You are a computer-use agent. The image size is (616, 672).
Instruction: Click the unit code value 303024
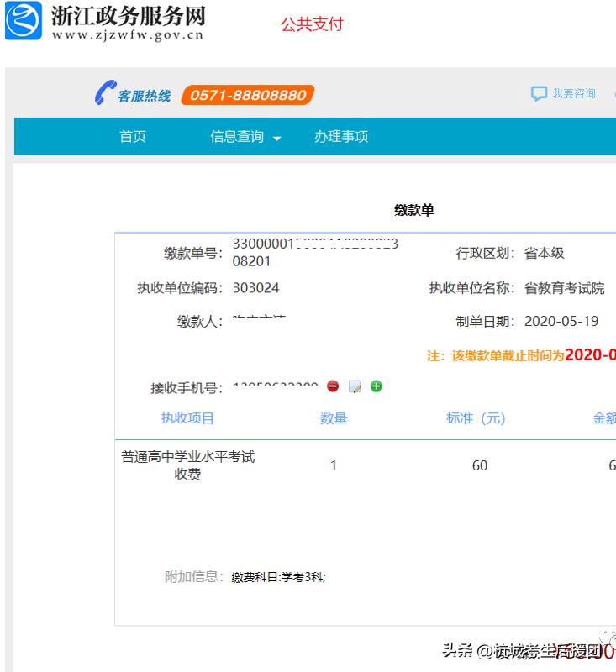(x=256, y=287)
